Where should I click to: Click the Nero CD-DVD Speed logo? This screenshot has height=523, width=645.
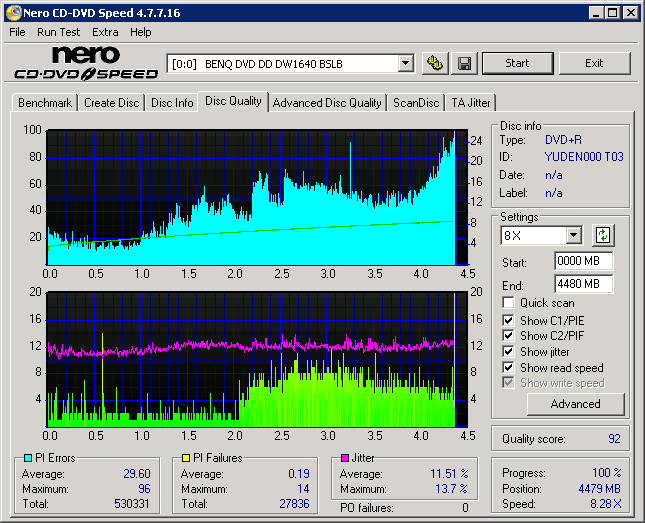click(84, 63)
